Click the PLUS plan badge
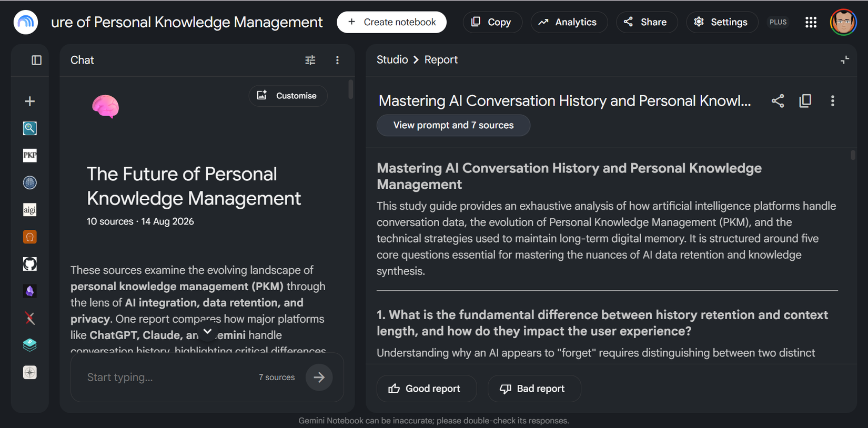This screenshot has height=428, width=868. [x=778, y=22]
